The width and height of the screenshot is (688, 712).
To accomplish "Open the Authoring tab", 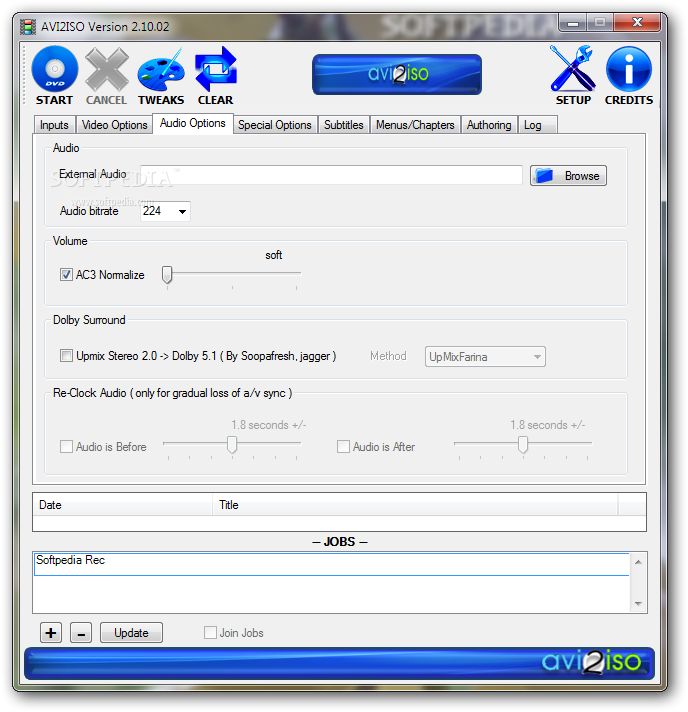I will 489,125.
